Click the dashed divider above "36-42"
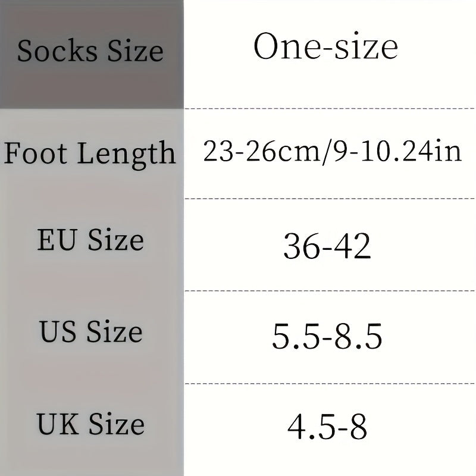 click(330, 199)
